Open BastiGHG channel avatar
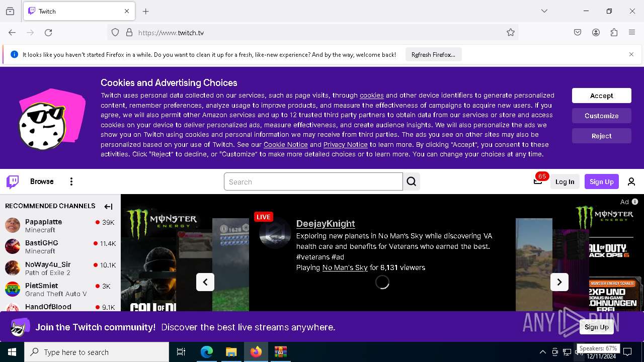 pyautogui.click(x=13, y=246)
